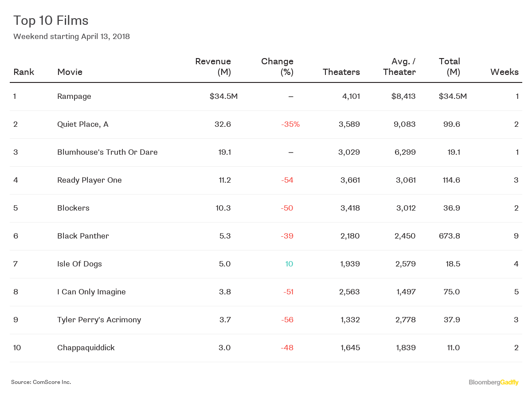The width and height of the screenshot is (532, 399).
Task: Click the 6,299 average per theater
Action: 405,152
